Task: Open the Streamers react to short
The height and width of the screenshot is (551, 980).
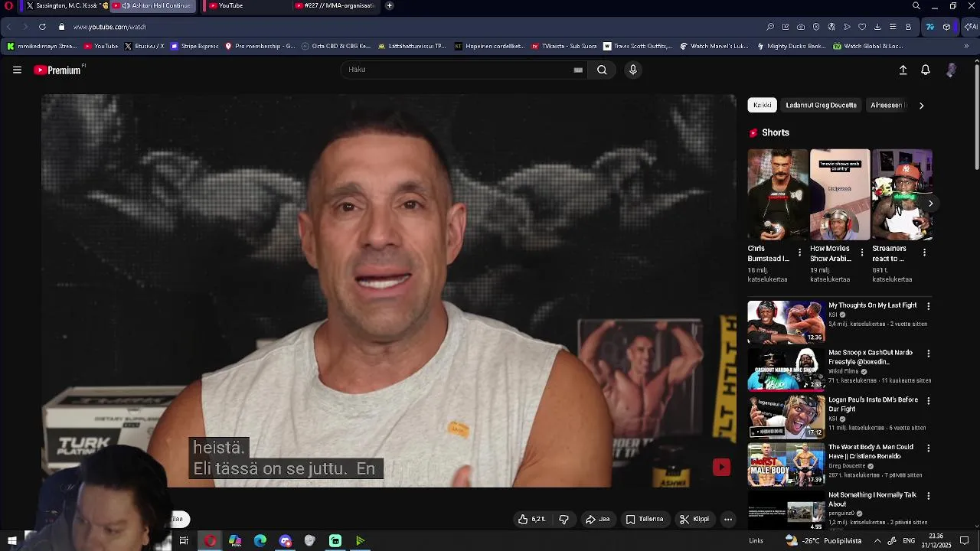Action: tap(902, 194)
